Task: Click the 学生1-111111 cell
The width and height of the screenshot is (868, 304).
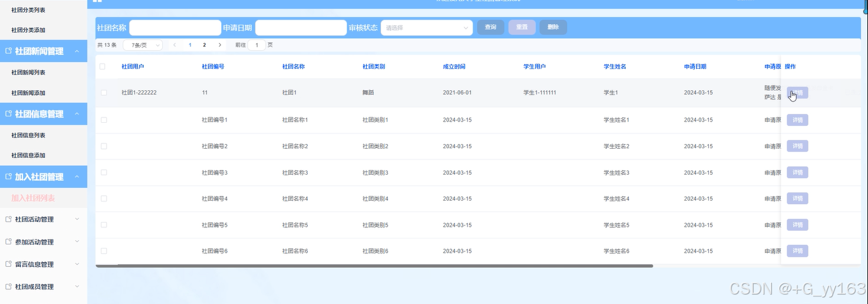Action: click(x=540, y=93)
